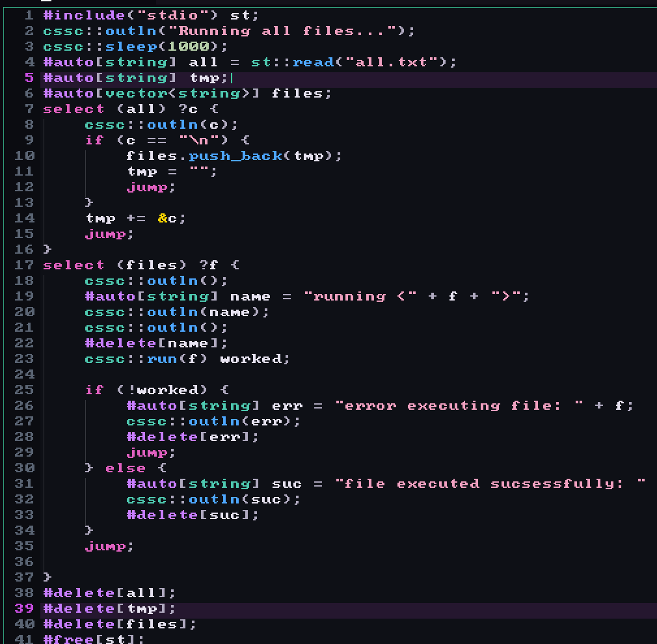Click the sleep function call on line 3
657x644 pixels.
[x=131, y=46]
